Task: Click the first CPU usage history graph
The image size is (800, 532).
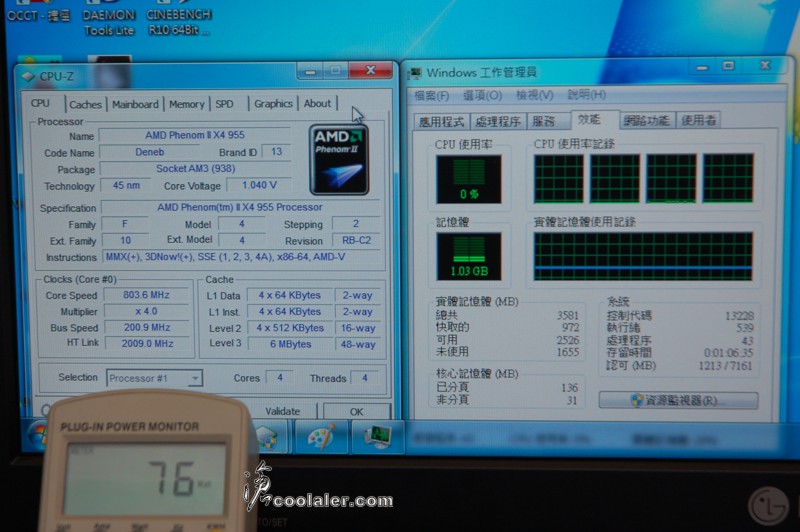Action: click(558, 179)
